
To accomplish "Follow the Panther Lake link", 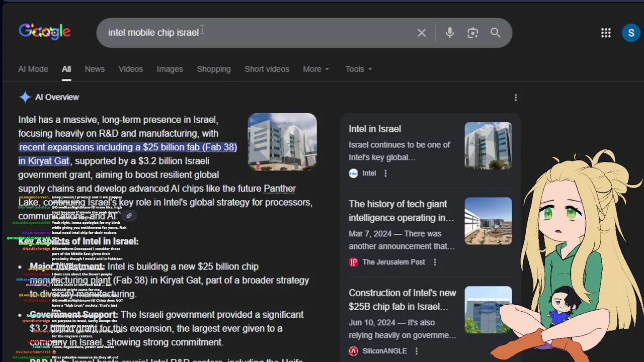I will (280, 189).
